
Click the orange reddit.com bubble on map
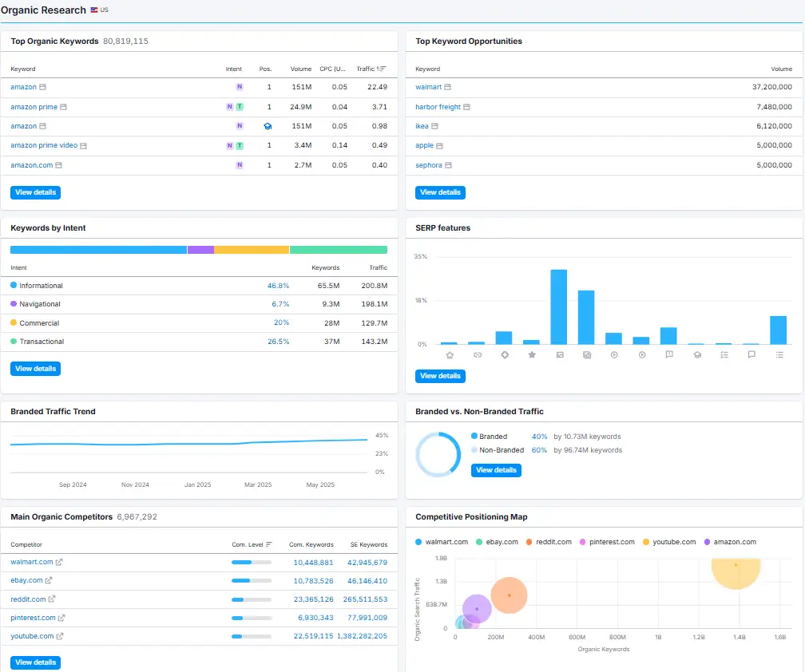509,595
